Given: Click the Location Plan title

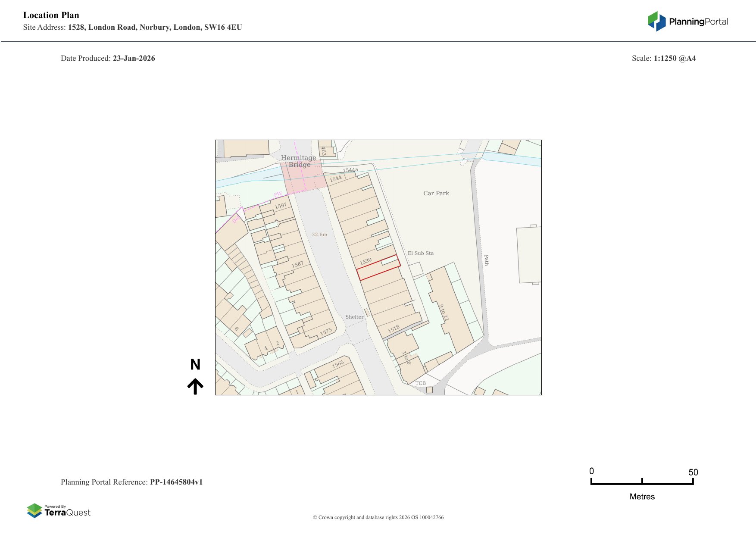Looking at the screenshot, I should 51,15.
